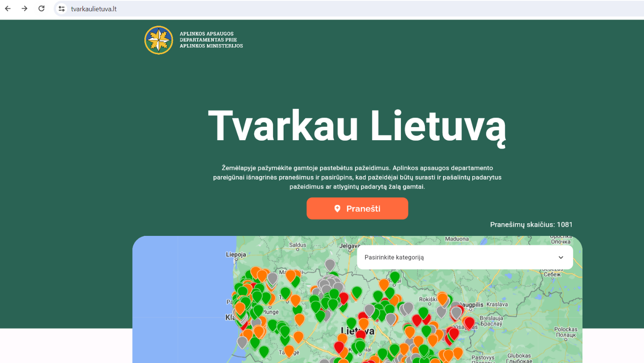Screen dimensions: 644x363
Task: Select the red marker near Visaginas
Action: pos(469,323)
